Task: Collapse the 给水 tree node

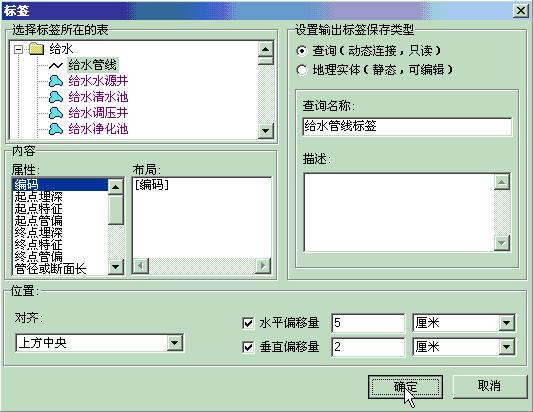Action: tap(18, 50)
